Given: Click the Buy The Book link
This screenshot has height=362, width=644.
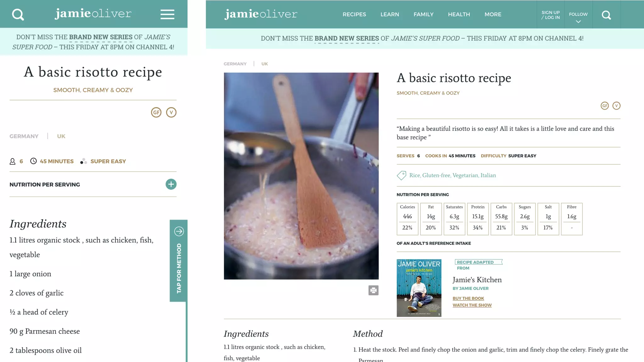Looking at the screenshot, I should 468,298.
